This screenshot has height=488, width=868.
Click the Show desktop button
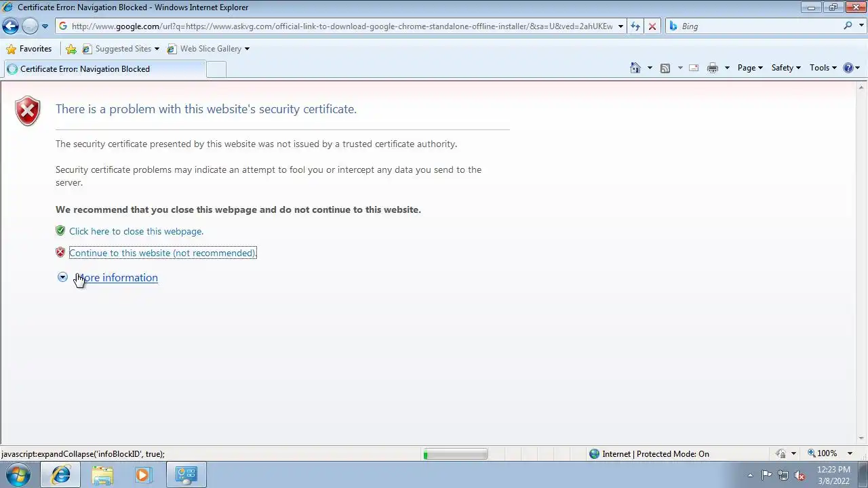863,475
